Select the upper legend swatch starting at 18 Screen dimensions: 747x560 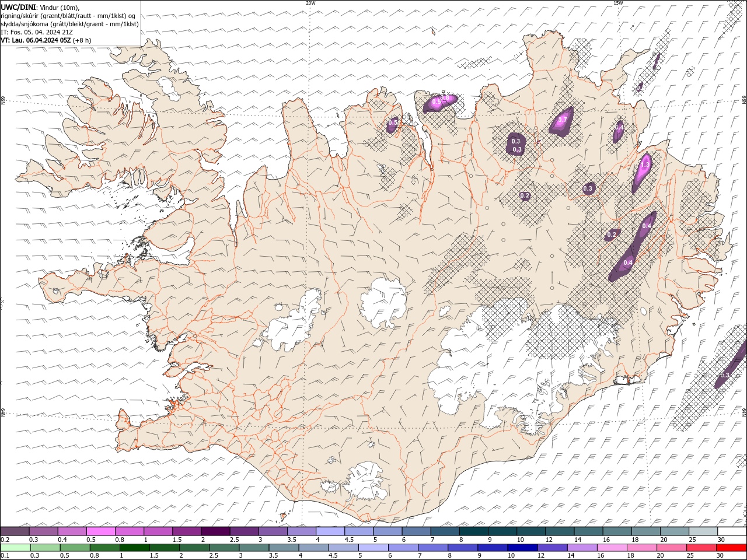pos(646,531)
